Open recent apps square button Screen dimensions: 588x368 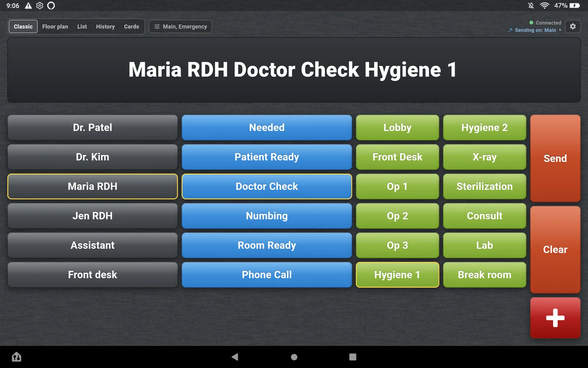(x=353, y=357)
